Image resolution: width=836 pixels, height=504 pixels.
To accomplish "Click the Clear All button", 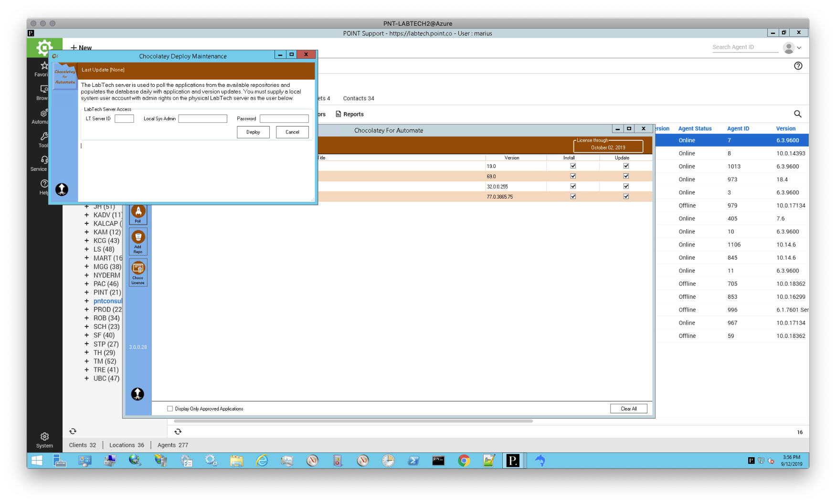I will click(x=628, y=409).
